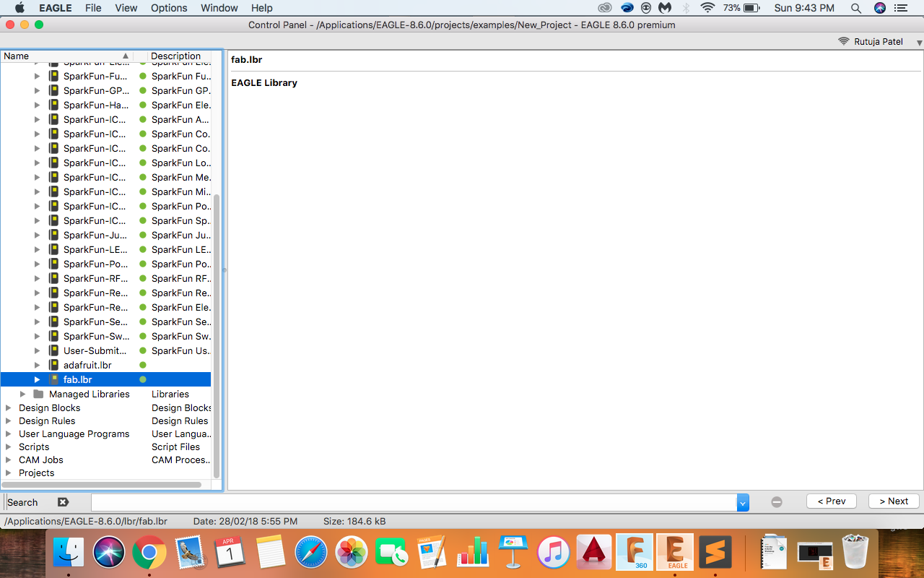924x578 pixels.
Task: Toggle the green in-use dot for fab.lbr
Action: click(x=143, y=379)
